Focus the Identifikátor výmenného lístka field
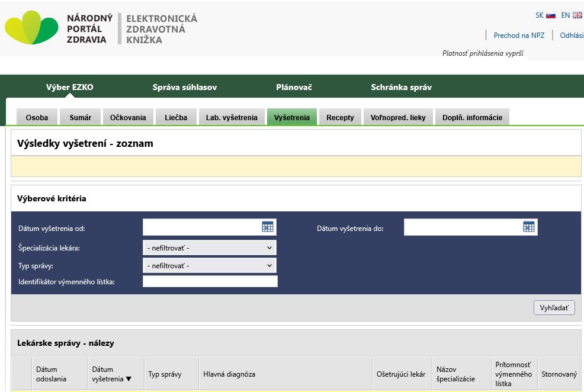 (x=210, y=282)
